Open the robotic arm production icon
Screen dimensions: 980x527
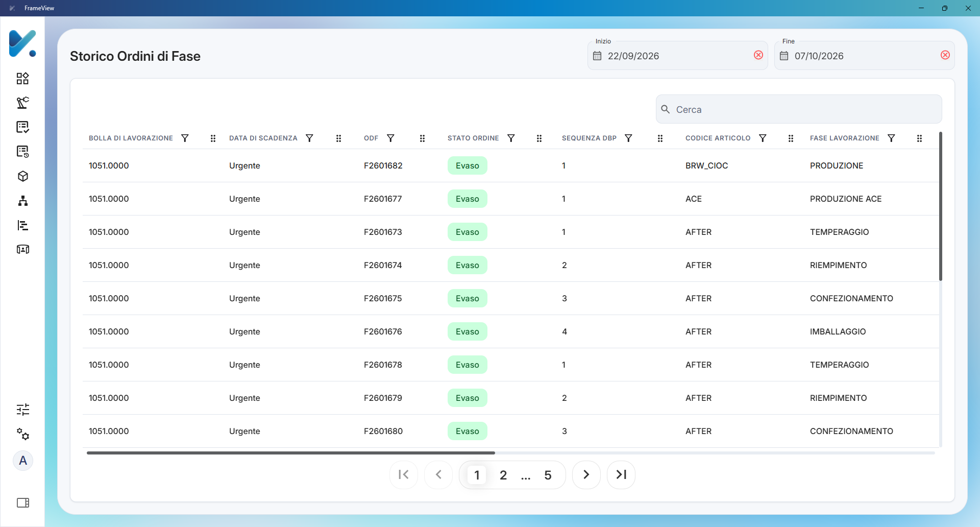click(x=22, y=103)
